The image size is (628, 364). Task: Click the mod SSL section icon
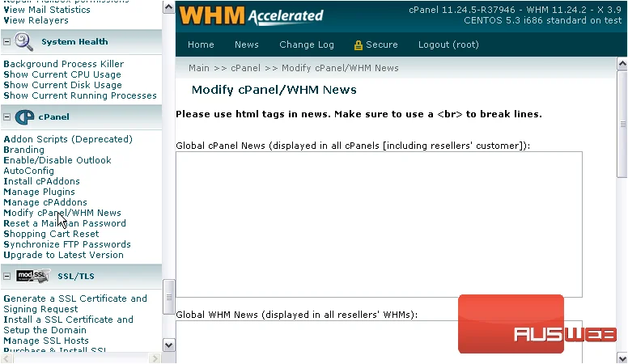33,276
